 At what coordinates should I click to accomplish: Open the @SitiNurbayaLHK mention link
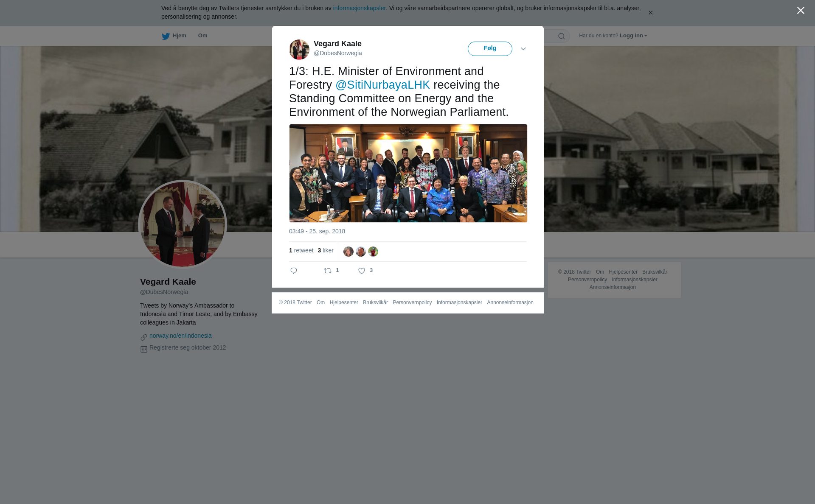click(x=382, y=85)
